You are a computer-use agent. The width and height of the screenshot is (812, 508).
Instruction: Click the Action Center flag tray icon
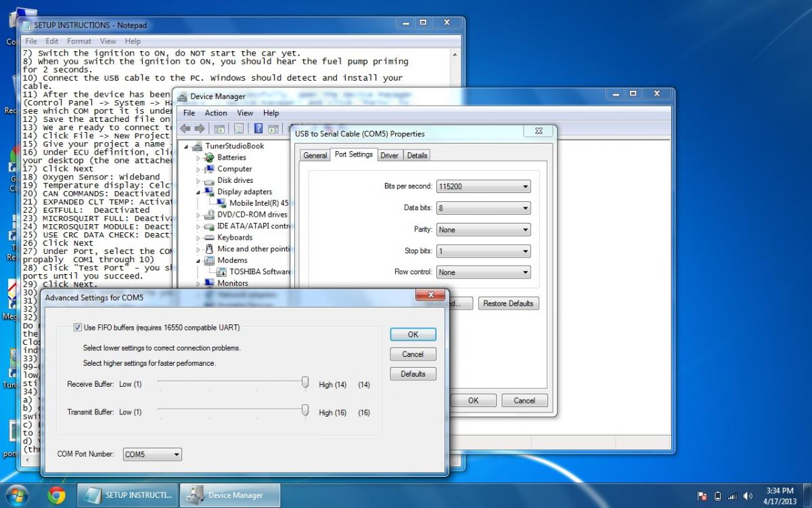[x=702, y=496]
